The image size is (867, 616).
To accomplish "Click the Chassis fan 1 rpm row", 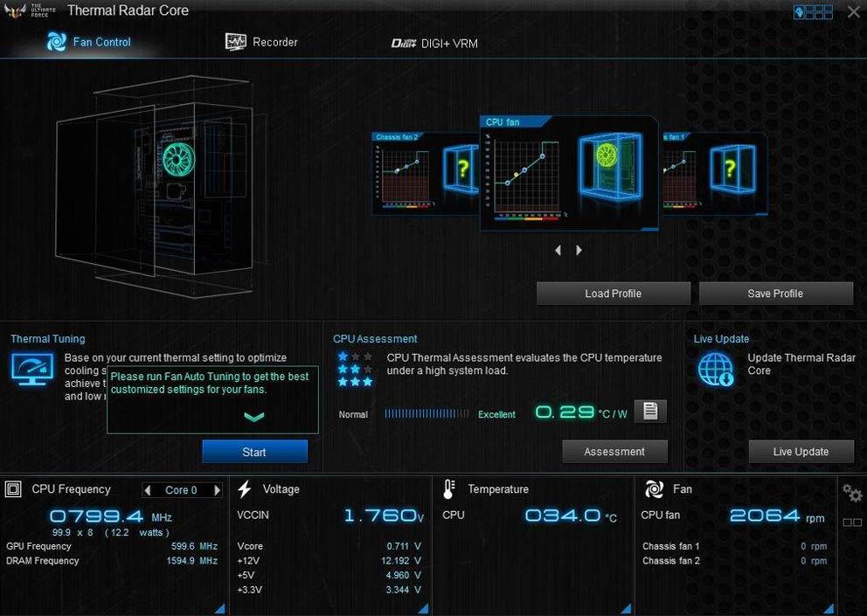I will pos(735,546).
